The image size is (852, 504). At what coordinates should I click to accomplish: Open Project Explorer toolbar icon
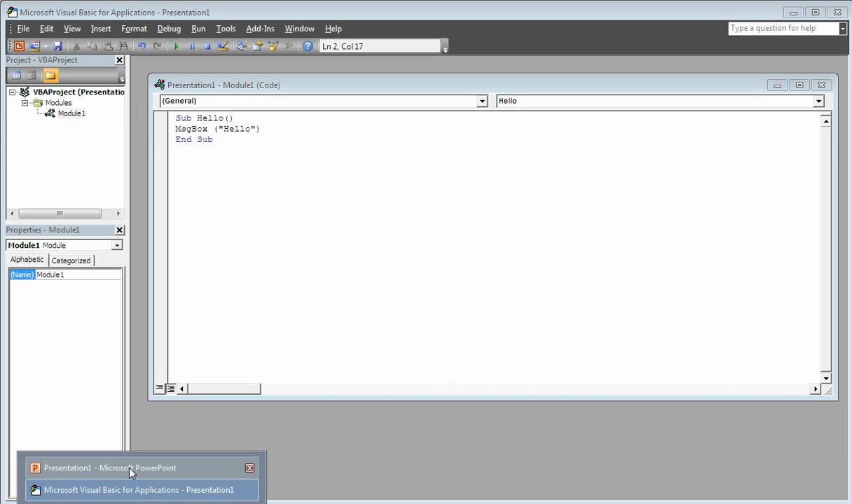click(x=242, y=46)
